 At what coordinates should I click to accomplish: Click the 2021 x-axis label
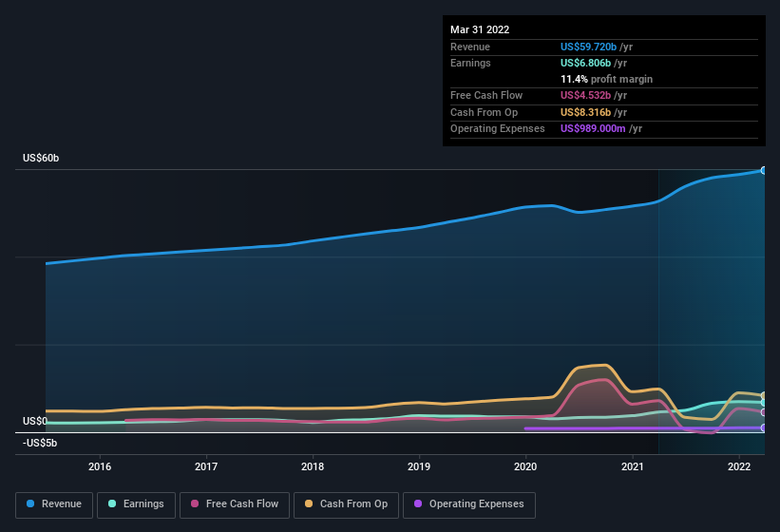pyautogui.click(x=632, y=466)
